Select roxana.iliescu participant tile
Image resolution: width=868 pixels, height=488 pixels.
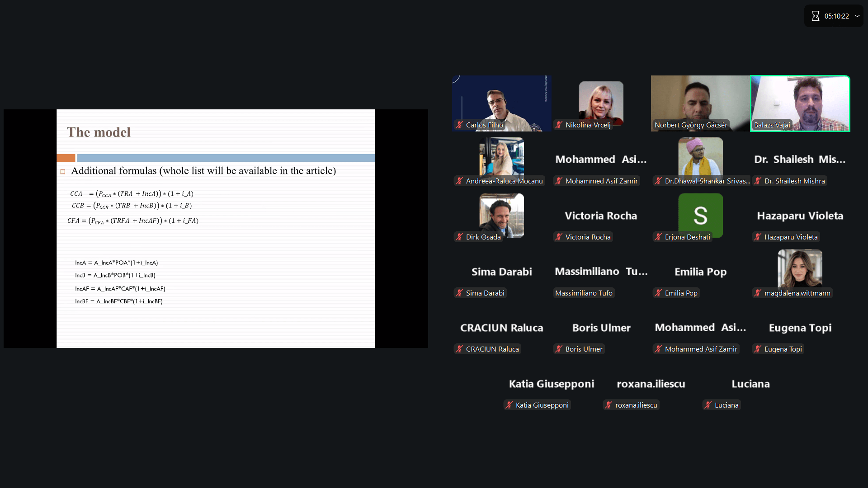[x=651, y=384]
